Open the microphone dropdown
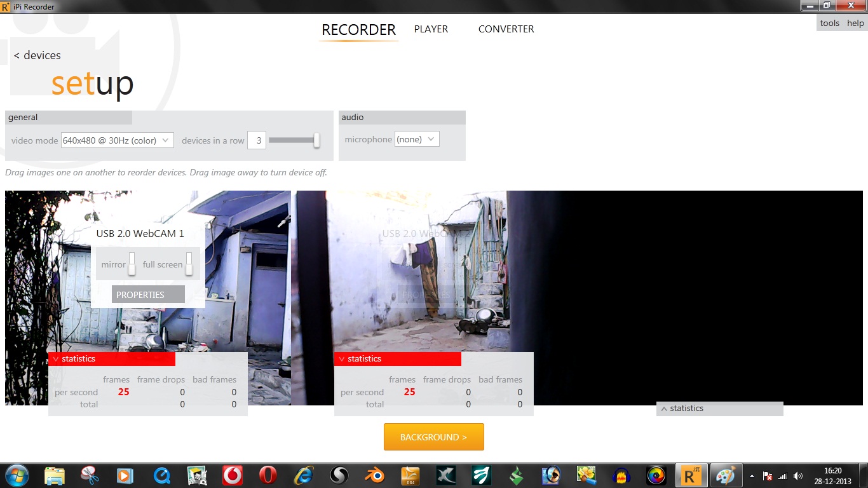The image size is (868, 488). pos(417,139)
